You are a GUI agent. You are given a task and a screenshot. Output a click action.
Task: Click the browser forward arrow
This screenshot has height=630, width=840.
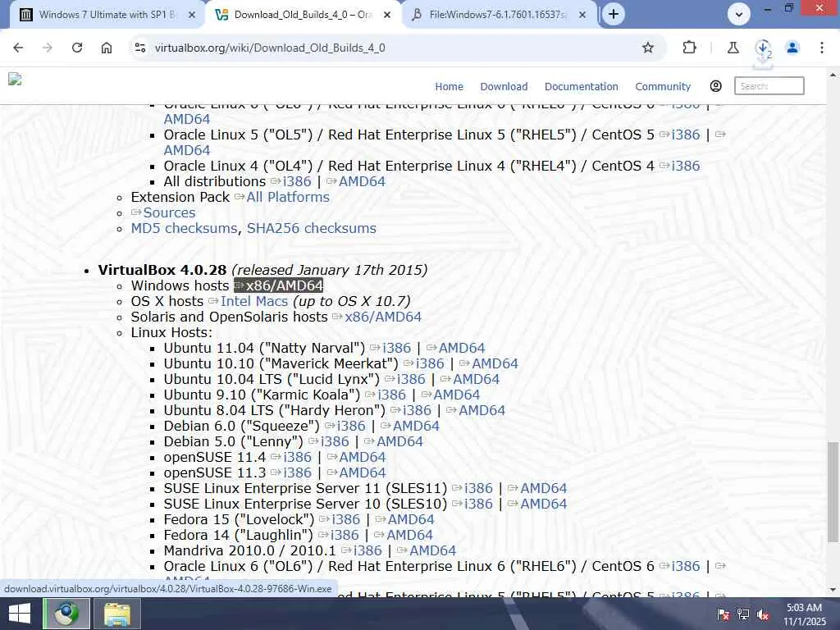coord(47,48)
